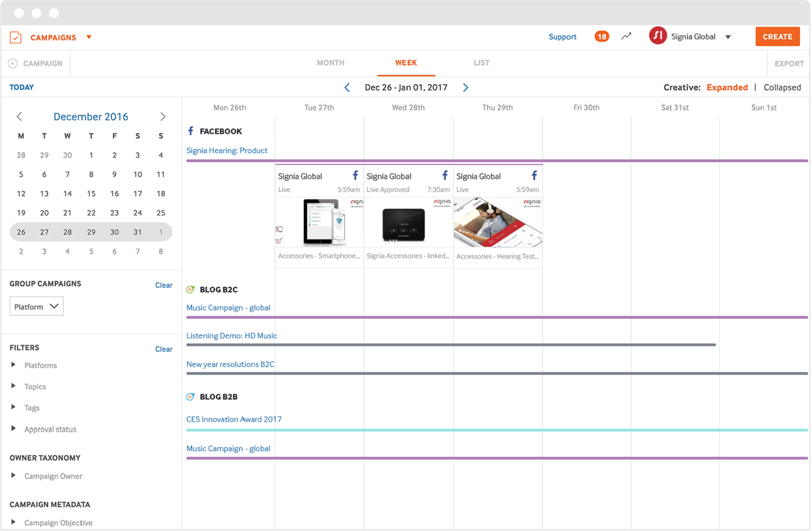
Task: Set Creative view to Expanded
Action: tap(727, 87)
